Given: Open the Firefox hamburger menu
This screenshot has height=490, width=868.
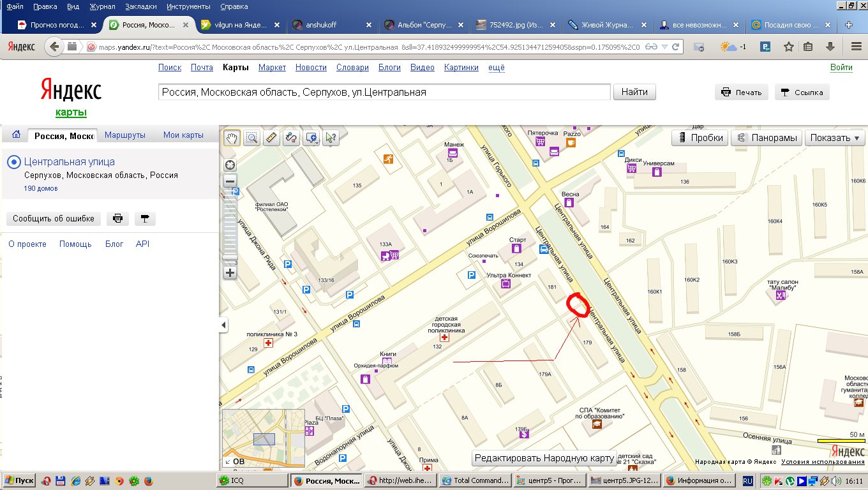Looking at the screenshot, I should [x=856, y=47].
